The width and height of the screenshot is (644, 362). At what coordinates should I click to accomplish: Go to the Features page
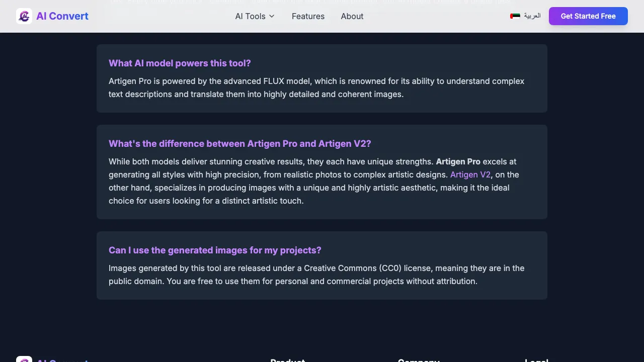pyautogui.click(x=308, y=16)
